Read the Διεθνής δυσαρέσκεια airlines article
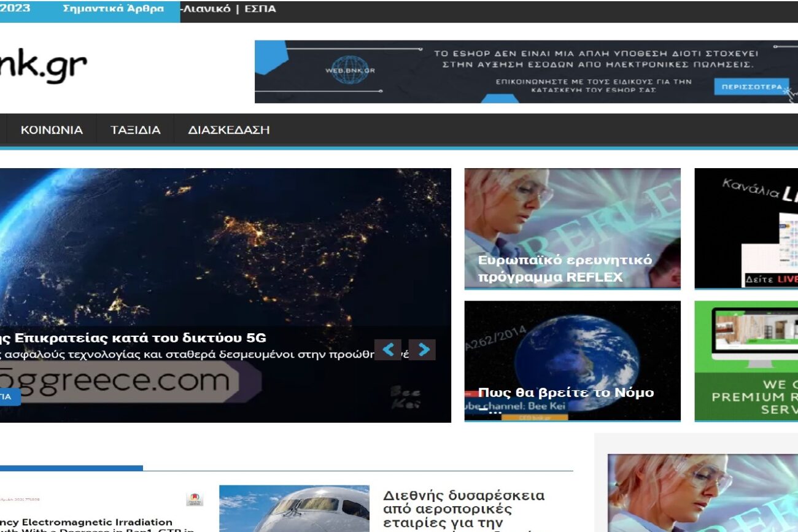This screenshot has width=798, height=532. click(x=463, y=509)
